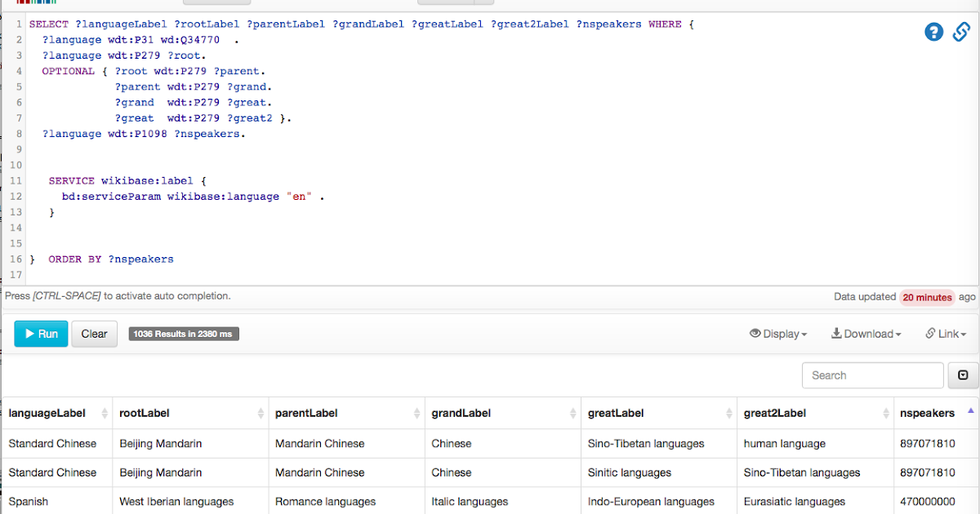Click the chain-link icon beside the help icon

tap(961, 32)
